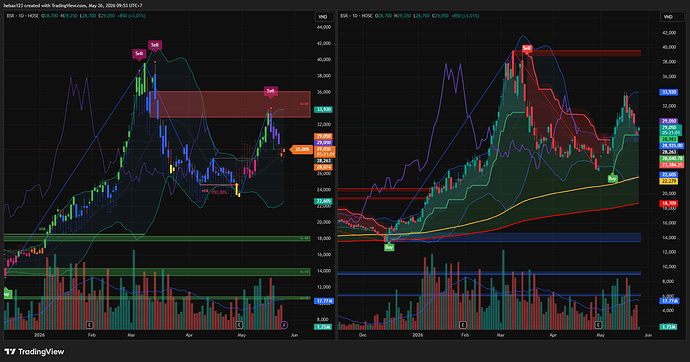Viewport: 690px width, 362px height.
Task: Select the May Sell marker on left chart
Action: (x=271, y=91)
